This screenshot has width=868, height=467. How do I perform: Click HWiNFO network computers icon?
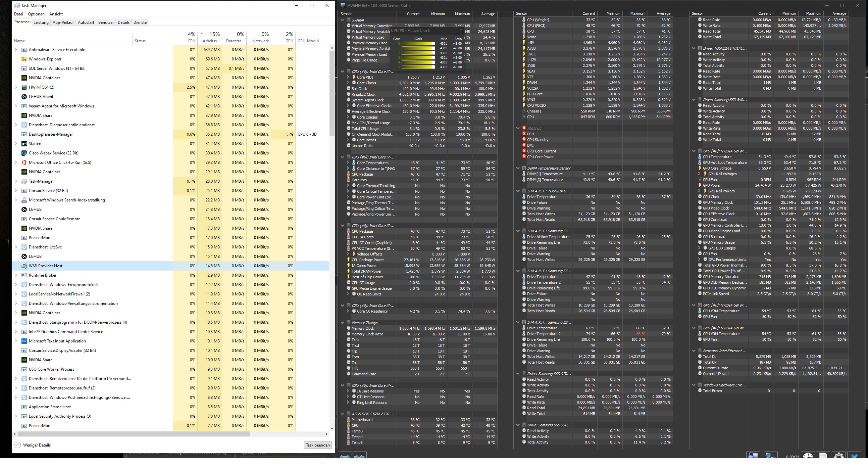click(770, 456)
